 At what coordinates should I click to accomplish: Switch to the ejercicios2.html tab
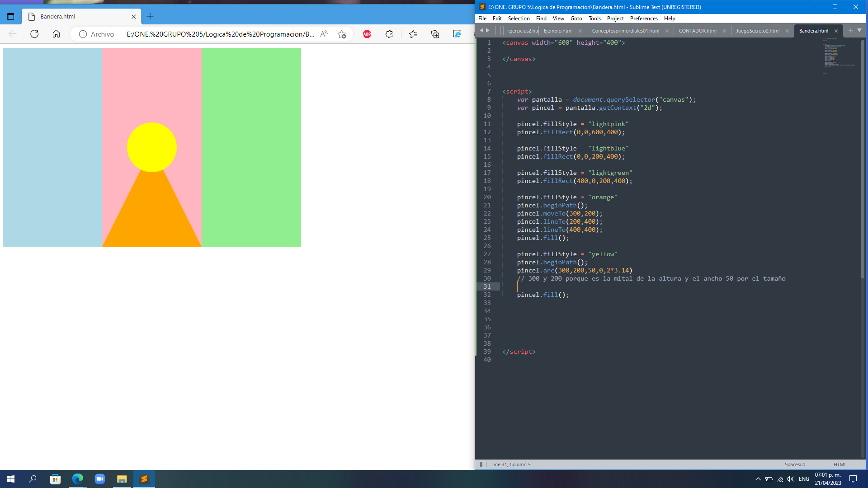(x=523, y=31)
